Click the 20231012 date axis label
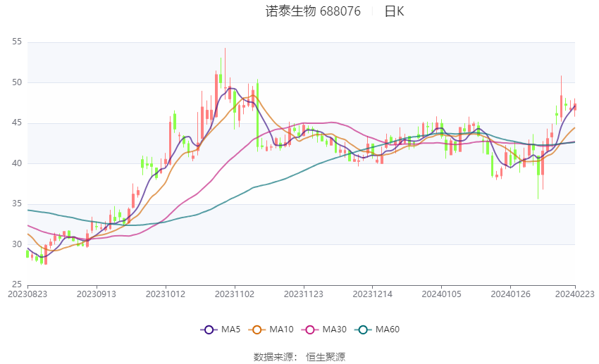The image size is (599, 364). click(166, 294)
